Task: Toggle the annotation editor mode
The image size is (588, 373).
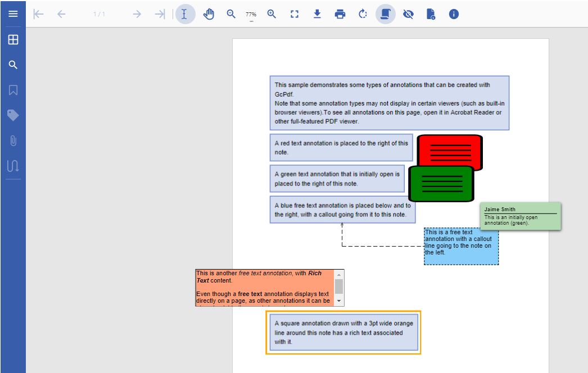Action: tap(385, 14)
